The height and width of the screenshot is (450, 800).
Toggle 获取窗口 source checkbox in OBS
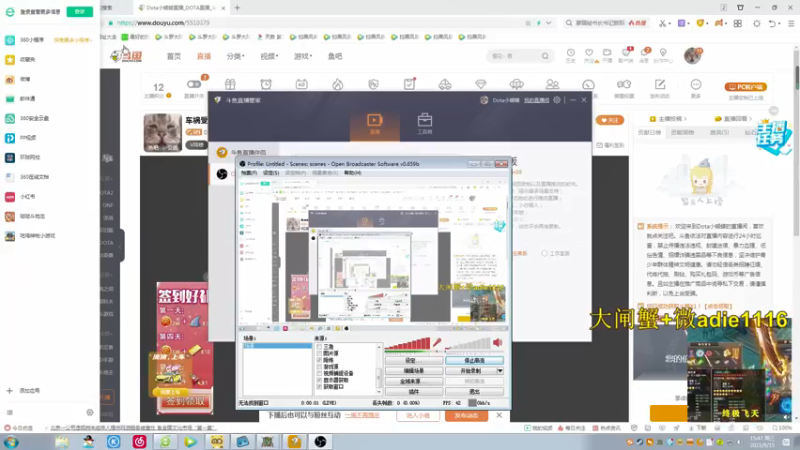[x=319, y=387]
